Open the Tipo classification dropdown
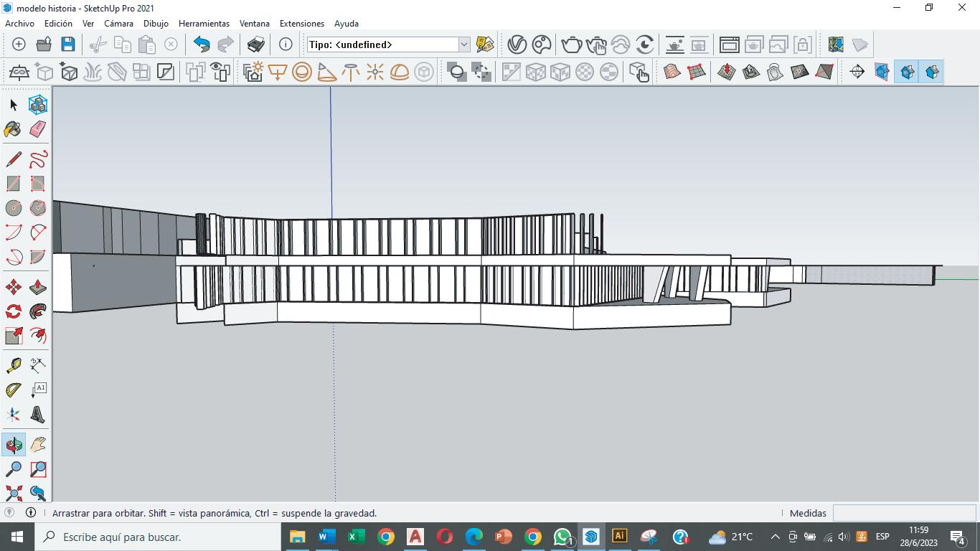This screenshot has height=551, width=980. click(x=463, y=44)
